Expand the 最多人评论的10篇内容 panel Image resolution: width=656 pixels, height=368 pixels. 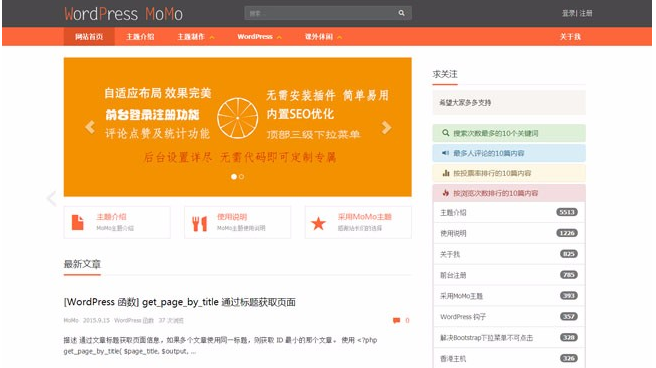point(509,153)
